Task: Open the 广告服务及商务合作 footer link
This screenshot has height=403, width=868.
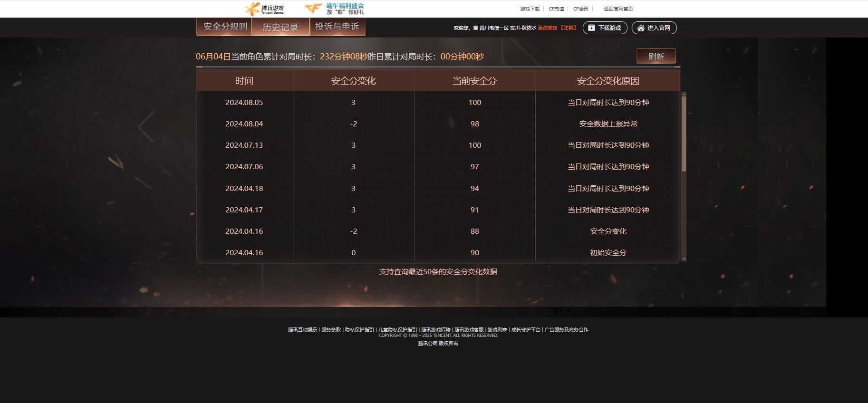Action: 566,329
